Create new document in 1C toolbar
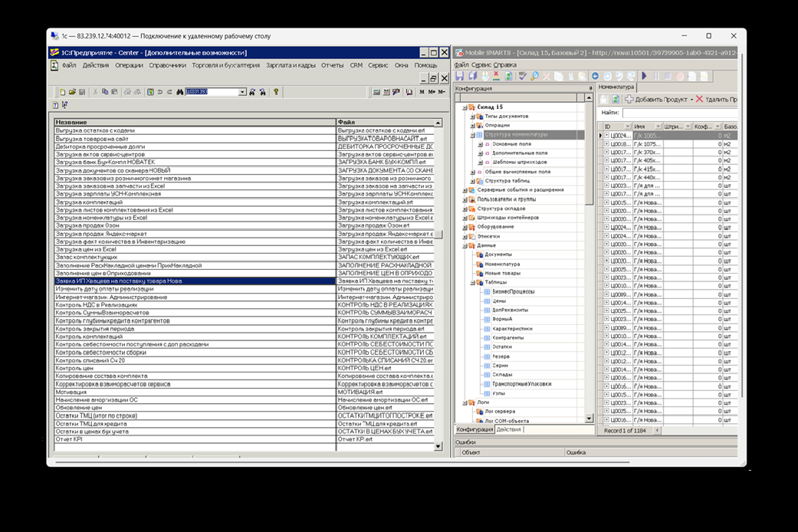Image resolution: width=798 pixels, height=532 pixels. tap(63, 92)
